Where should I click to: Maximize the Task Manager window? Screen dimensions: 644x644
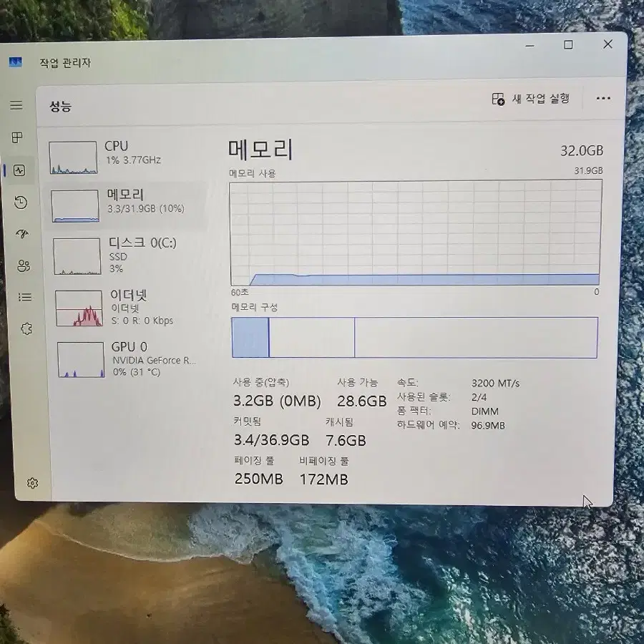pyautogui.click(x=568, y=45)
